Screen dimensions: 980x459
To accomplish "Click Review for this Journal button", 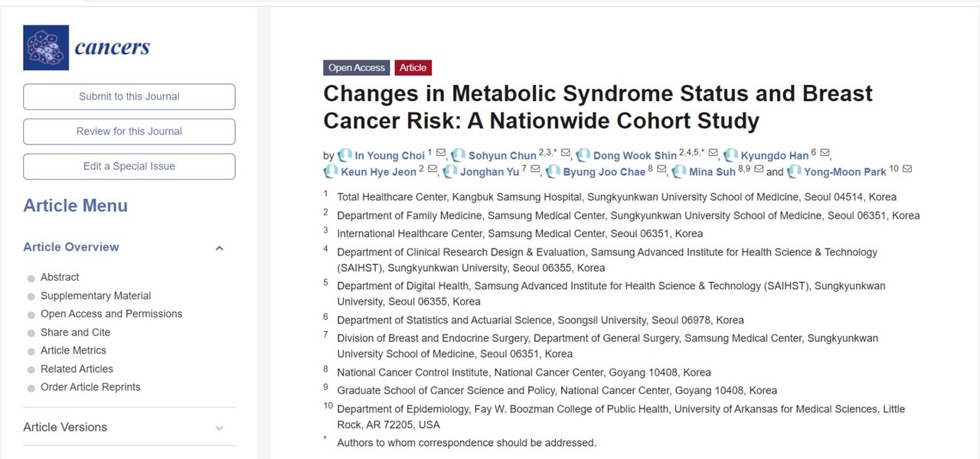I will (x=129, y=132).
